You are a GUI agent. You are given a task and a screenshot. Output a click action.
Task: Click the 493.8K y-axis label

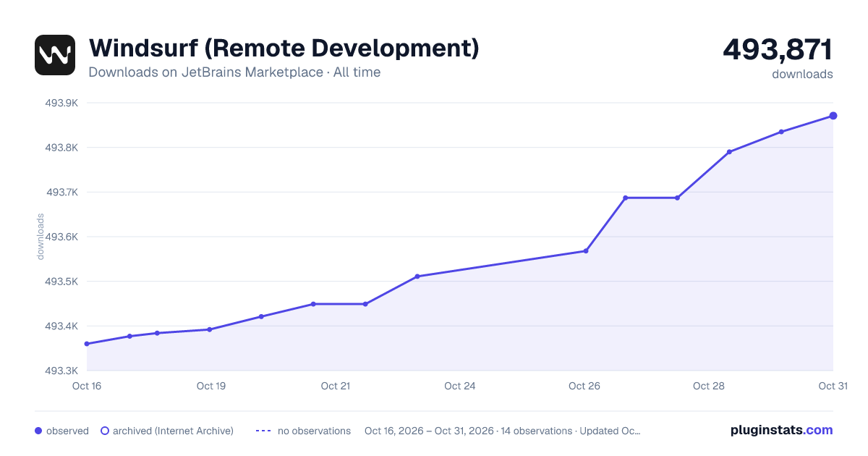point(61,148)
